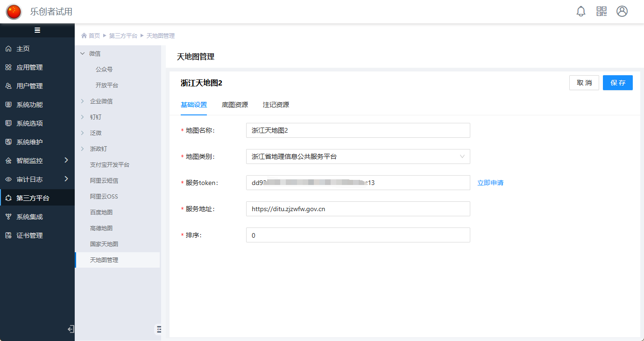644x341 pixels.
Task: Click the 保存 button
Action: click(617, 83)
